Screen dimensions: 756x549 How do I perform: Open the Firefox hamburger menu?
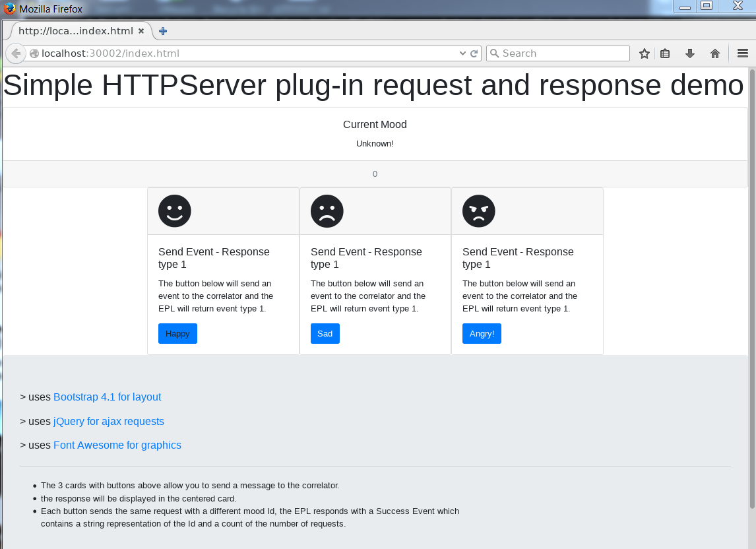click(742, 53)
